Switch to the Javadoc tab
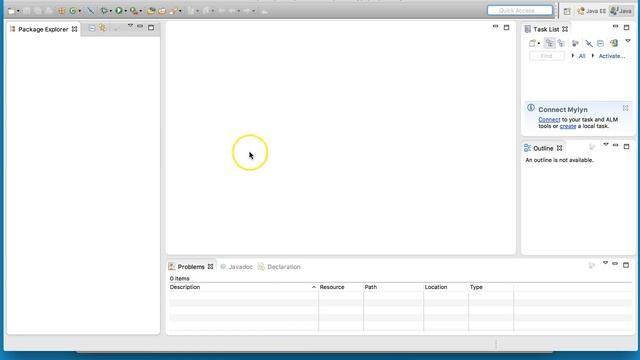 tap(236, 267)
